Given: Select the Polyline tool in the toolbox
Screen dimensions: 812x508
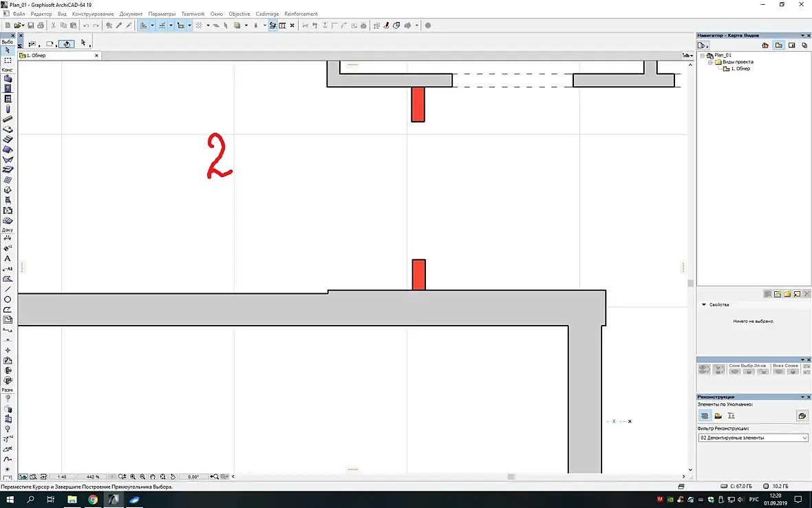Looking at the screenshot, I should click(8, 309).
